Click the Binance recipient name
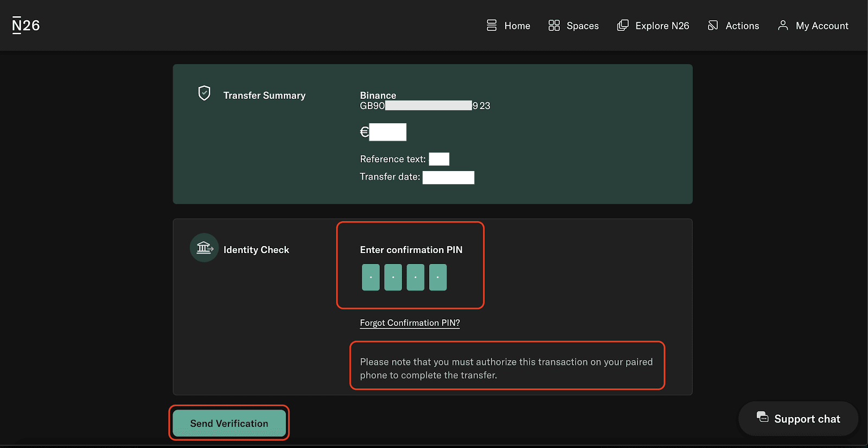 click(378, 96)
